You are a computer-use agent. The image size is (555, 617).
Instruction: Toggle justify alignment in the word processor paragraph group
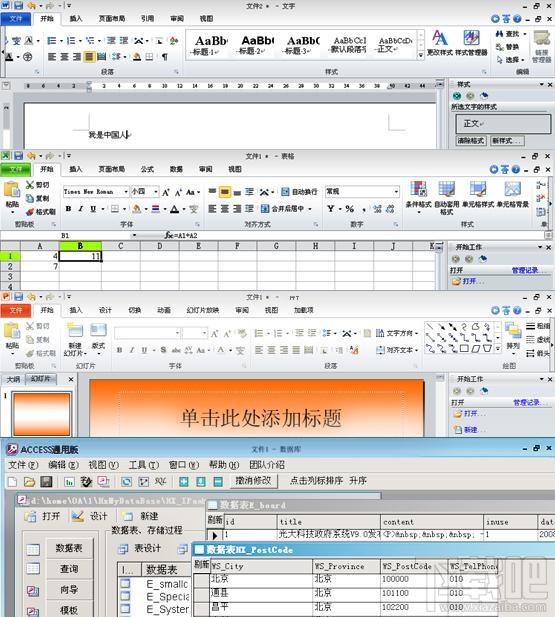(x=89, y=57)
